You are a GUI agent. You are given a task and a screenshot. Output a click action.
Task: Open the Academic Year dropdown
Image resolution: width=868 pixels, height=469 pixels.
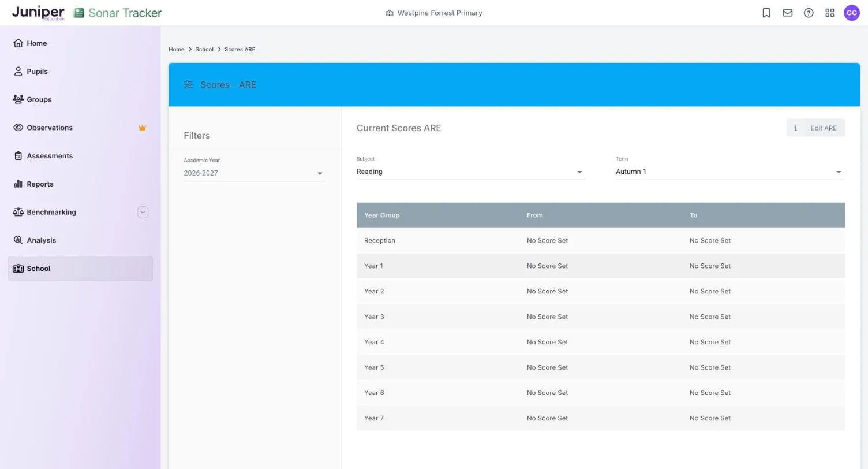[255, 173]
